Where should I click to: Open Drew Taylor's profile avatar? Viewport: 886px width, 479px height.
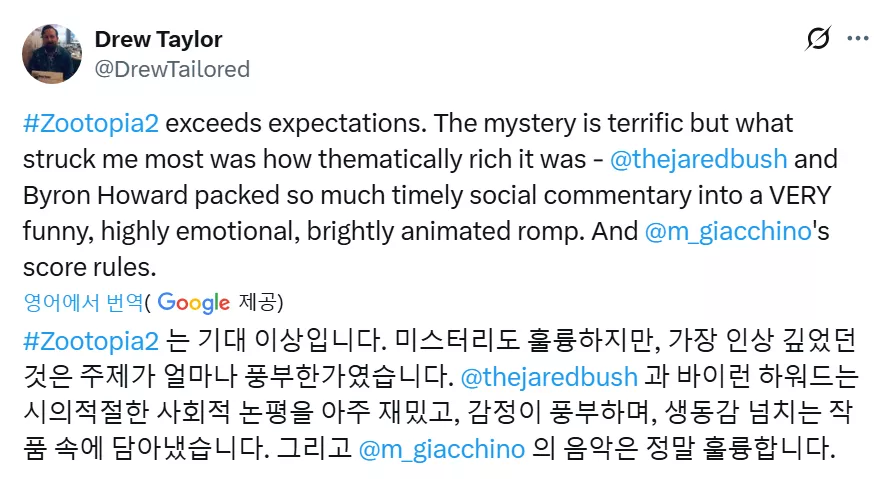(x=51, y=54)
